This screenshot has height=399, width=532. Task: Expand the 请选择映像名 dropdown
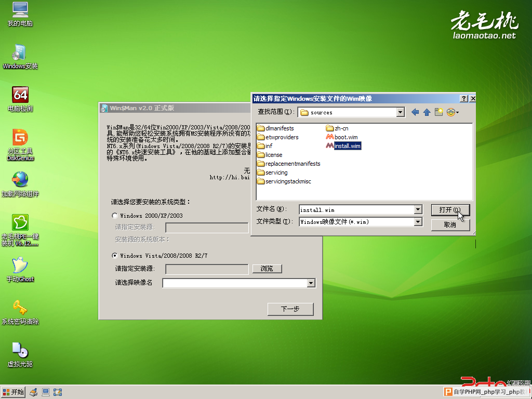(311, 283)
